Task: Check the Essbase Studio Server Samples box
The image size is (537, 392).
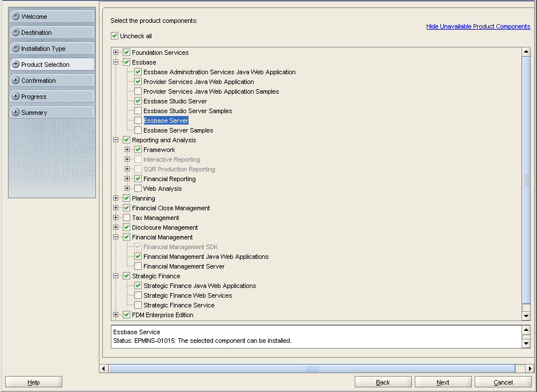Action: pos(138,111)
